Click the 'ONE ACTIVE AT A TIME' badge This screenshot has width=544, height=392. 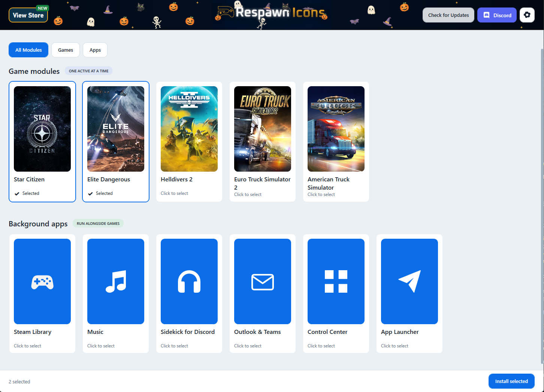89,71
